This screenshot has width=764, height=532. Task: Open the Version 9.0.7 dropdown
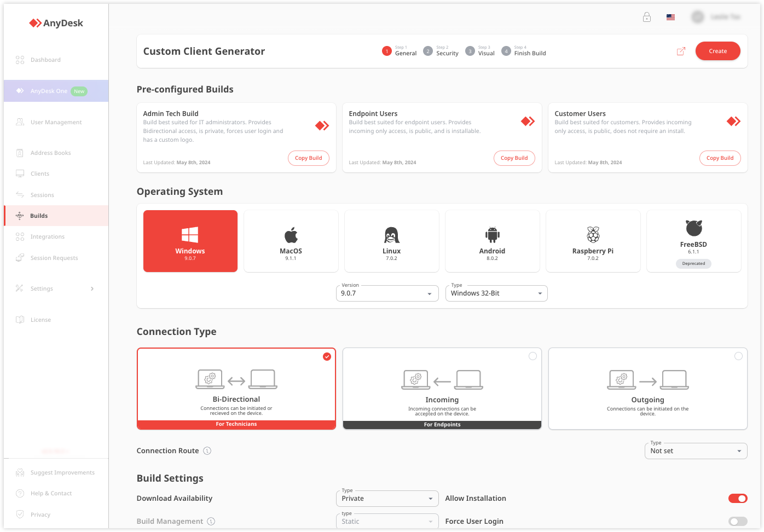pyautogui.click(x=387, y=294)
